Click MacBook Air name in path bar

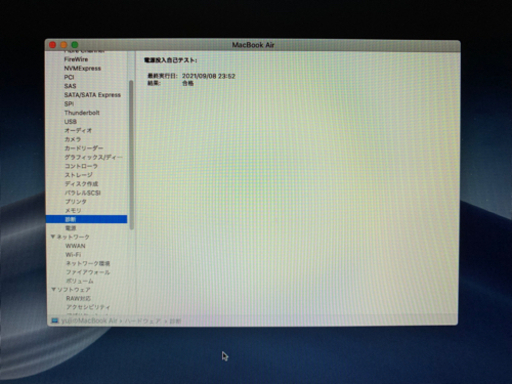(89, 321)
